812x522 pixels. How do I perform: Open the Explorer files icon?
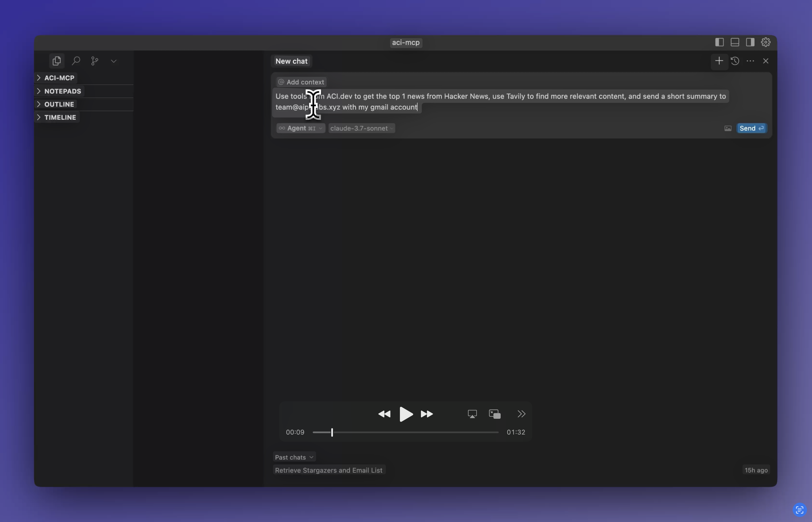tap(56, 61)
